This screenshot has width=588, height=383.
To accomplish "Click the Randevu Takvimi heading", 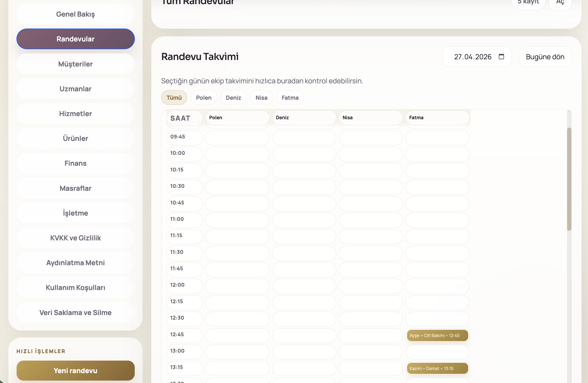I will tap(200, 56).
